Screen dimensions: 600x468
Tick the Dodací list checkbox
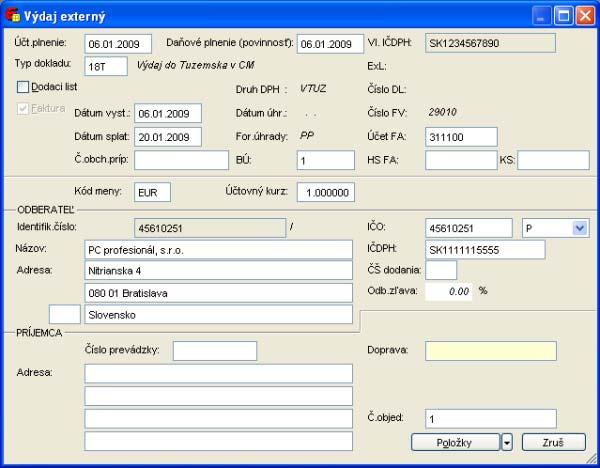coord(23,87)
